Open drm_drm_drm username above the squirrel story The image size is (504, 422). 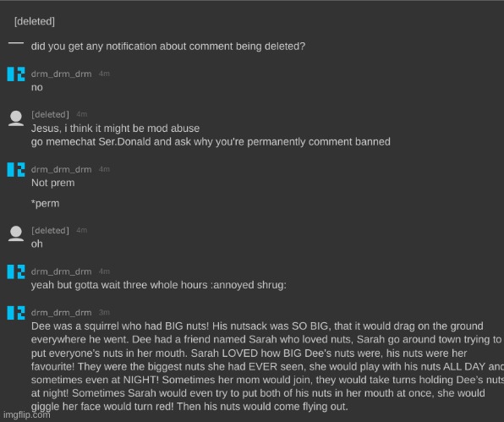tap(62, 312)
